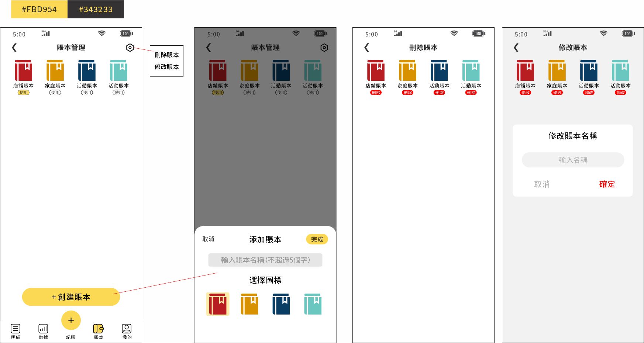Open the 賬本 wallet icon in bottom bar
Screen dimensions: 644x343
pos(98,329)
